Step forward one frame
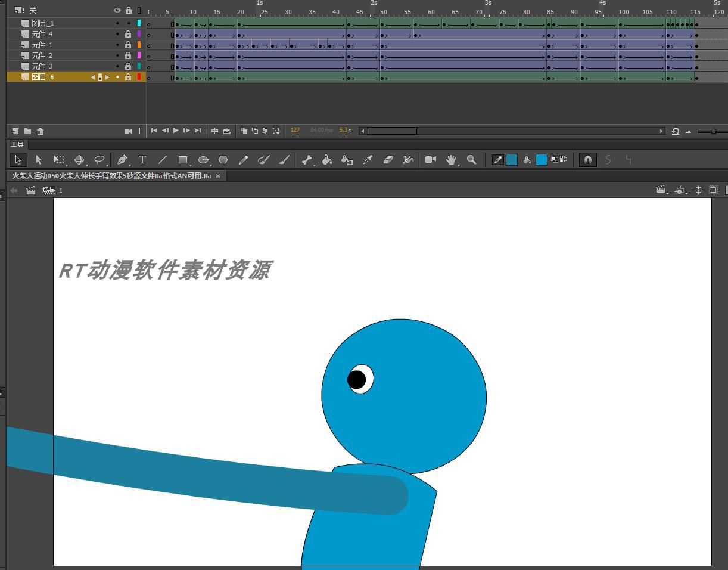This screenshot has height=570, width=728. (186, 131)
